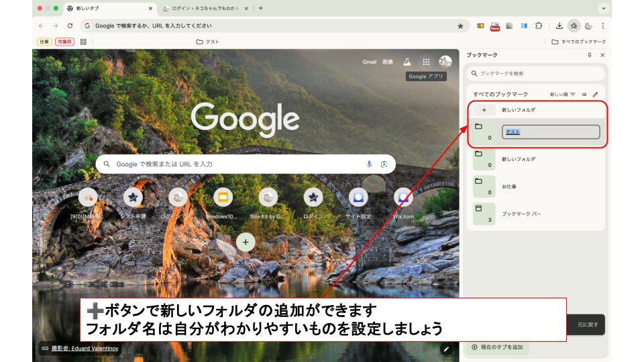Switch to the ログイン tab
The image size is (644, 362).
click(201, 8)
